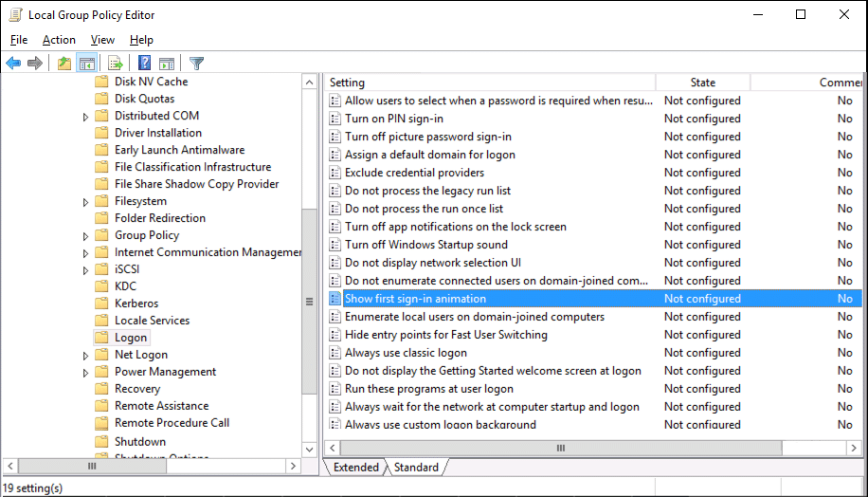The width and height of the screenshot is (868, 497).
Task: Open Help using the blue question-mark icon
Action: pos(144,64)
